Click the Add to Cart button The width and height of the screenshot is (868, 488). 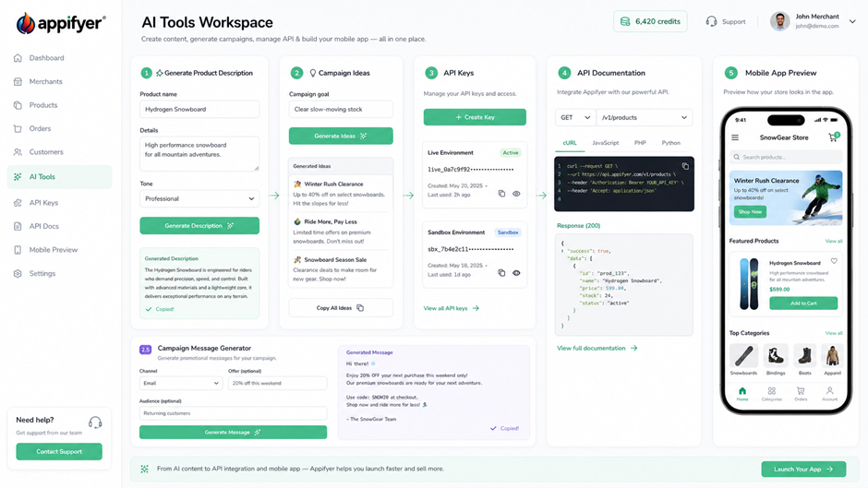pos(803,304)
